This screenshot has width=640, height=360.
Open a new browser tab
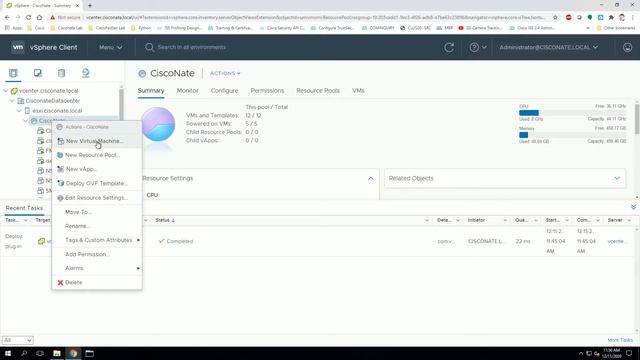tap(90, 6)
